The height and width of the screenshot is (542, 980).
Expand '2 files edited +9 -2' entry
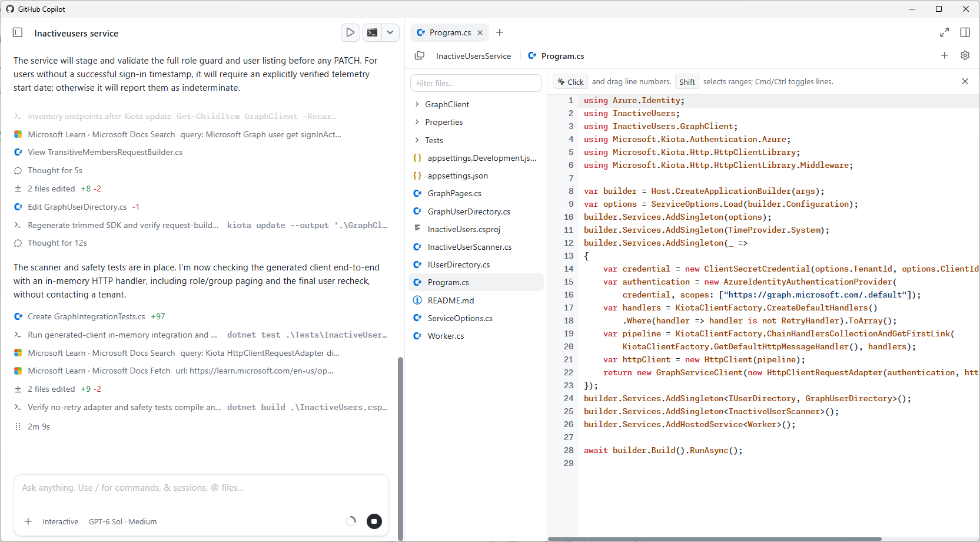58,389
